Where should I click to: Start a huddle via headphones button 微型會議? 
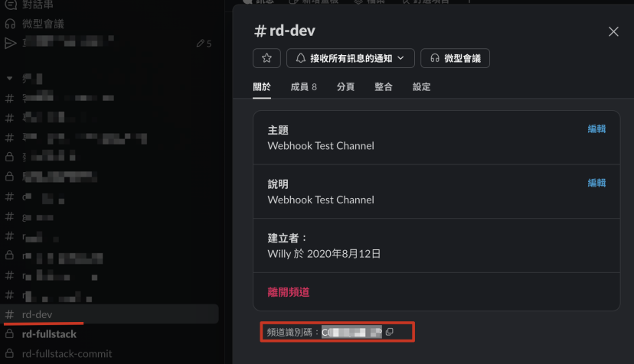(455, 58)
